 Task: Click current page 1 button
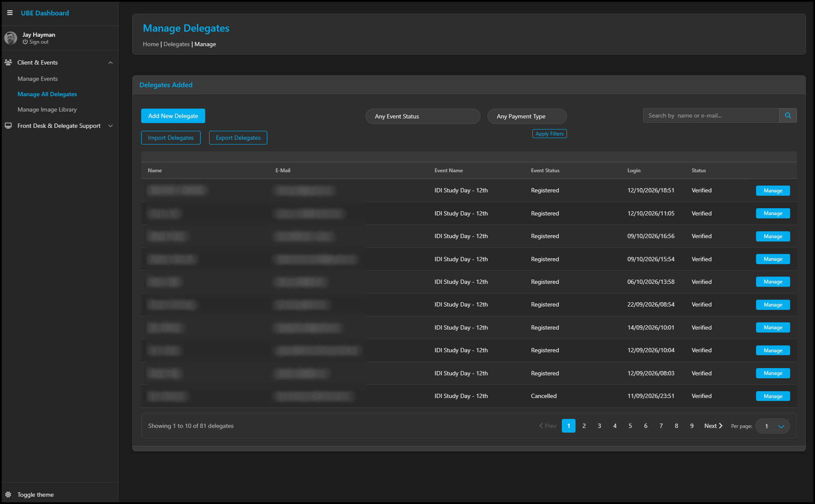tap(569, 426)
